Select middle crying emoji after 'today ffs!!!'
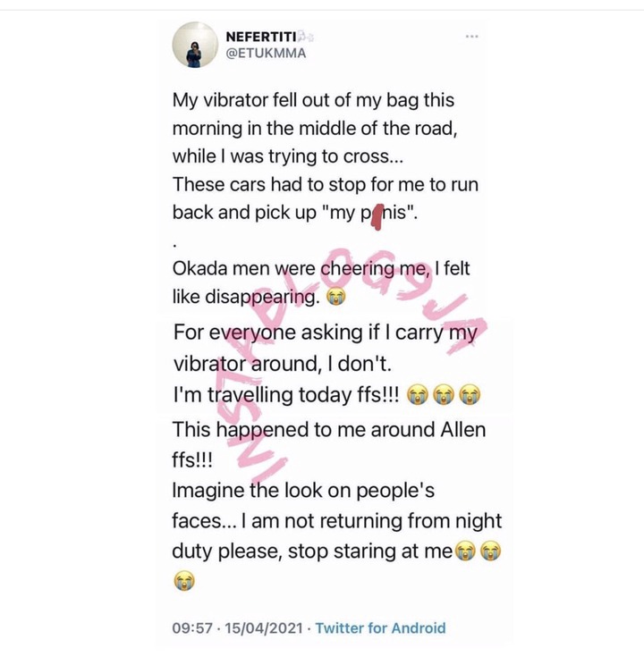This screenshot has width=644, height=665. [x=444, y=395]
